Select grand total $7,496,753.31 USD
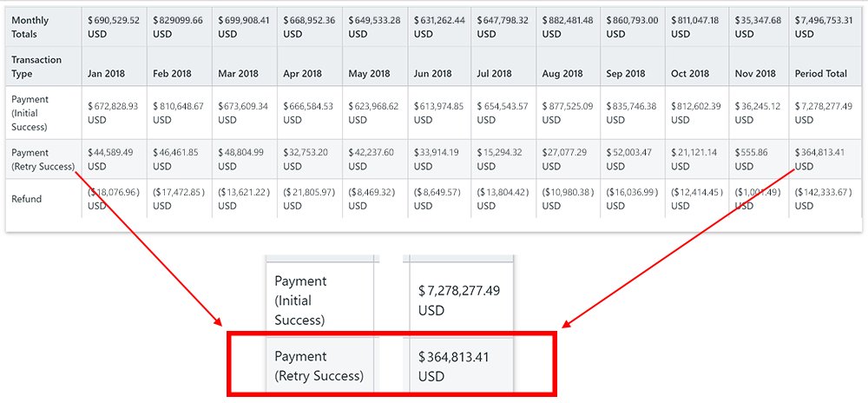Image resolution: width=868 pixels, height=403 pixels. [x=822, y=27]
